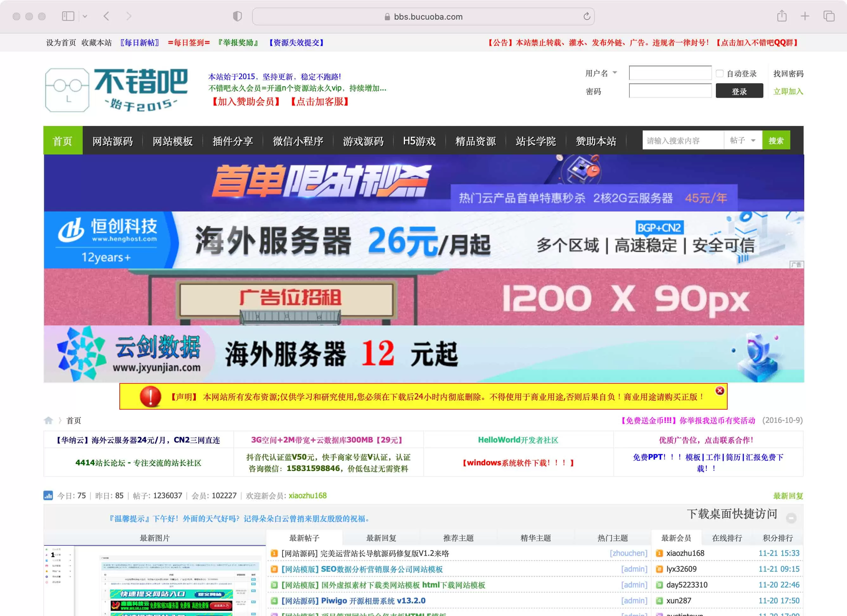
Task: Open the 每日签到 link
Action: click(x=189, y=42)
